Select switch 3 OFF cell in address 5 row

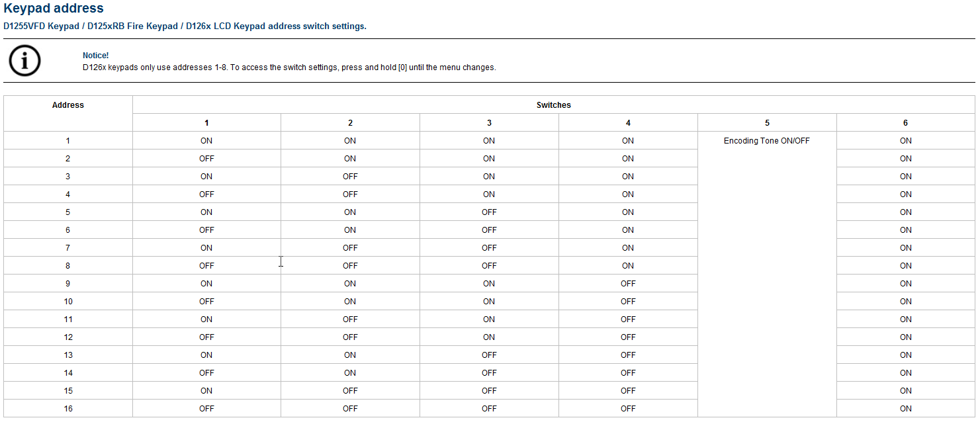point(489,212)
